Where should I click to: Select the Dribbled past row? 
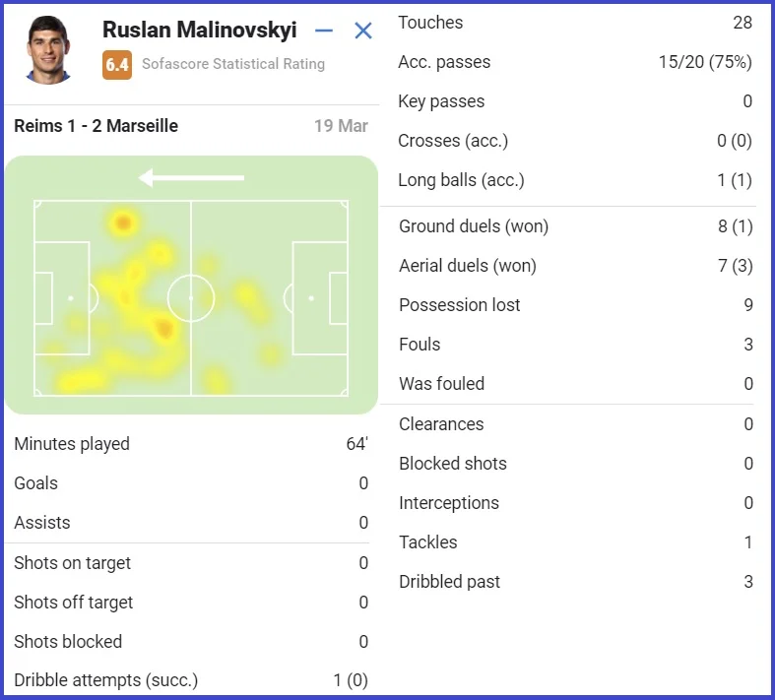575,582
